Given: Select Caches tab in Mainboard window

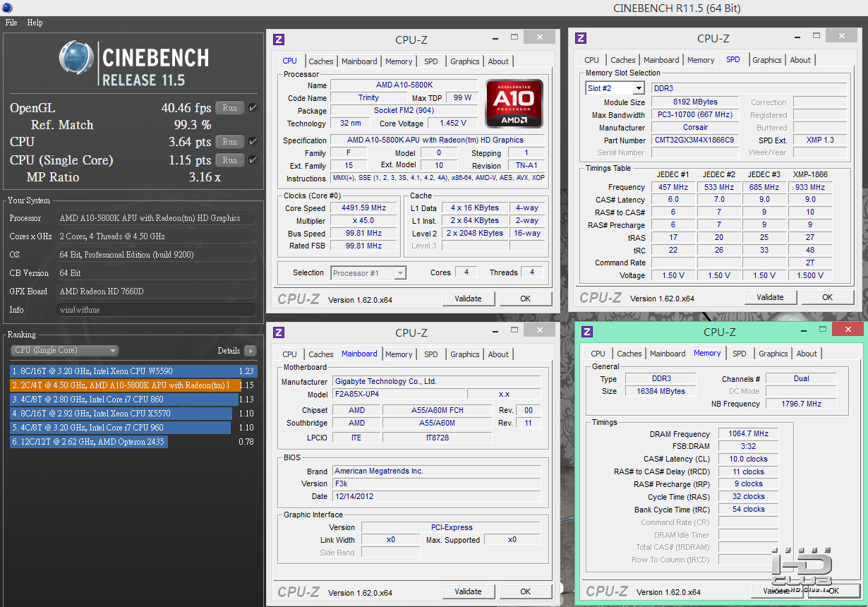Looking at the screenshot, I should [x=321, y=354].
